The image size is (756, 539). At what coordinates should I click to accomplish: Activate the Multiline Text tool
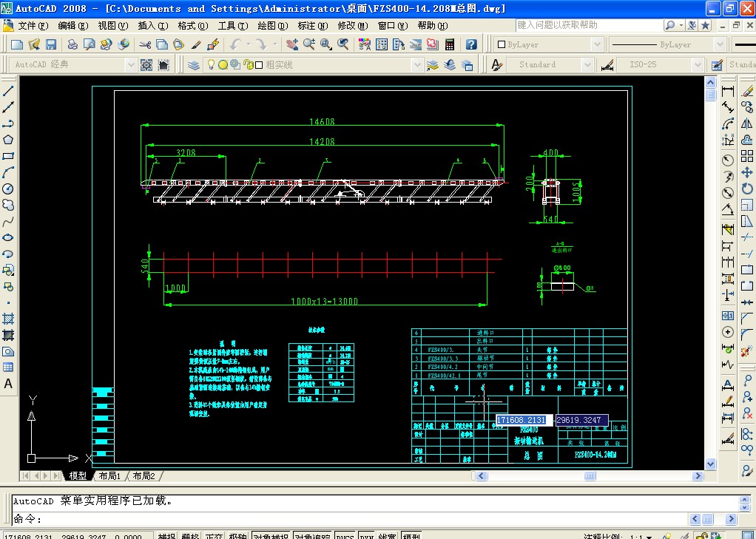[x=9, y=384]
